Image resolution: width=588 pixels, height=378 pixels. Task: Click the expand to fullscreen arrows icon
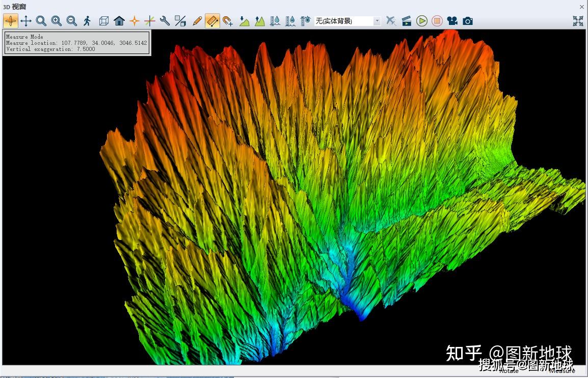[578, 20]
